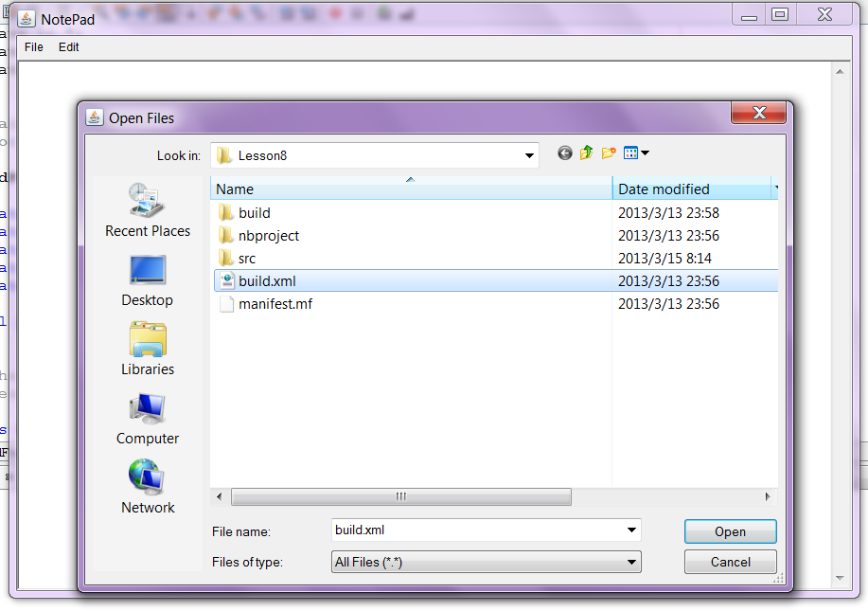Cancel the Open Files dialog
The height and width of the screenshot is (611, 868).
(730, 562)
